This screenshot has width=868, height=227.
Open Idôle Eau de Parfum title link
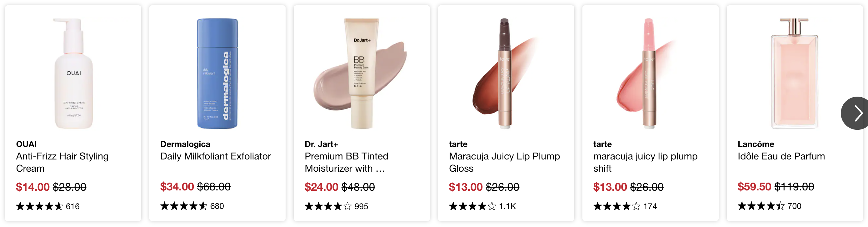coord(781,156)
